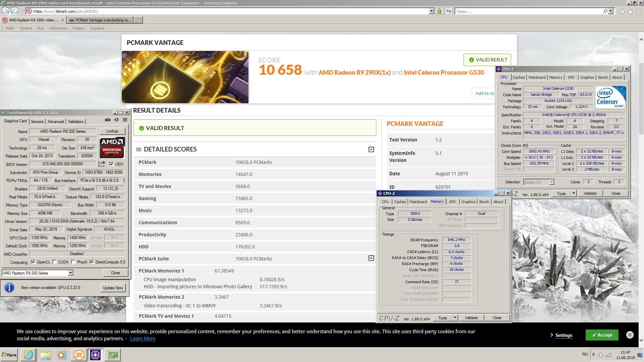Click the green refresh icon in address bar
This screenshot has width=644, height=362.
tap(448, 11)
